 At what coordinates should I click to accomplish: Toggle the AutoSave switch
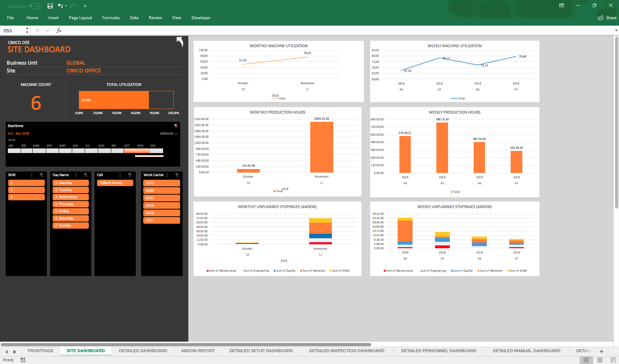click(x=35, y=6)
